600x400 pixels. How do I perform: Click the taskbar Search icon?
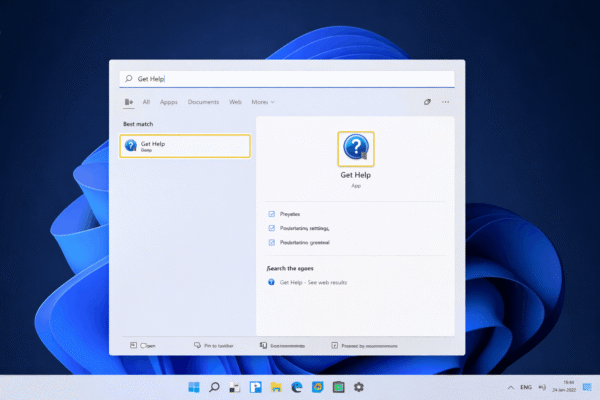tap(214, 387)
